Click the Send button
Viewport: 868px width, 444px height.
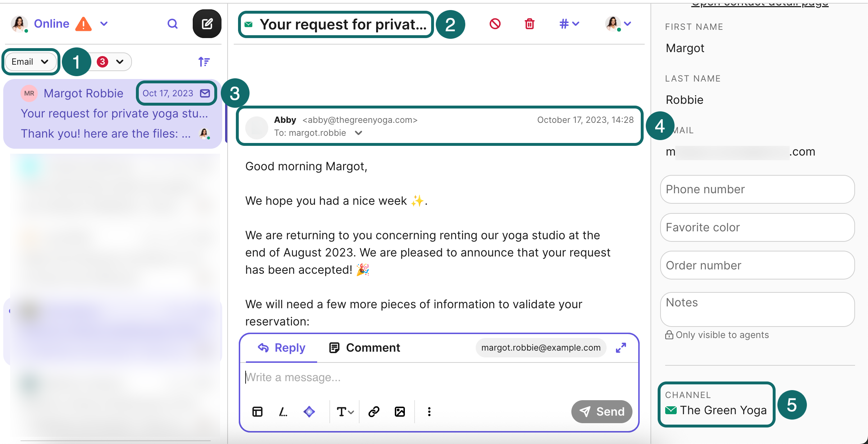[601, 412]
